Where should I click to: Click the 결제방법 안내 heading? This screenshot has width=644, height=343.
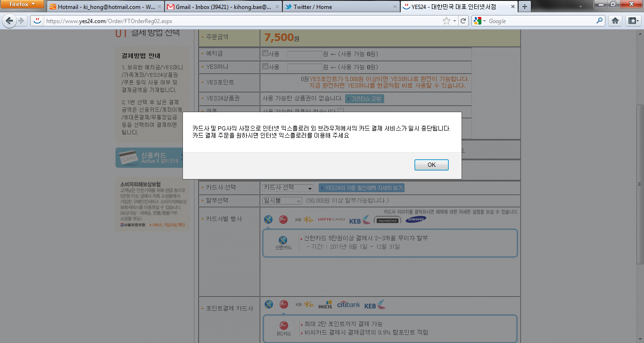tap(141, 56)
